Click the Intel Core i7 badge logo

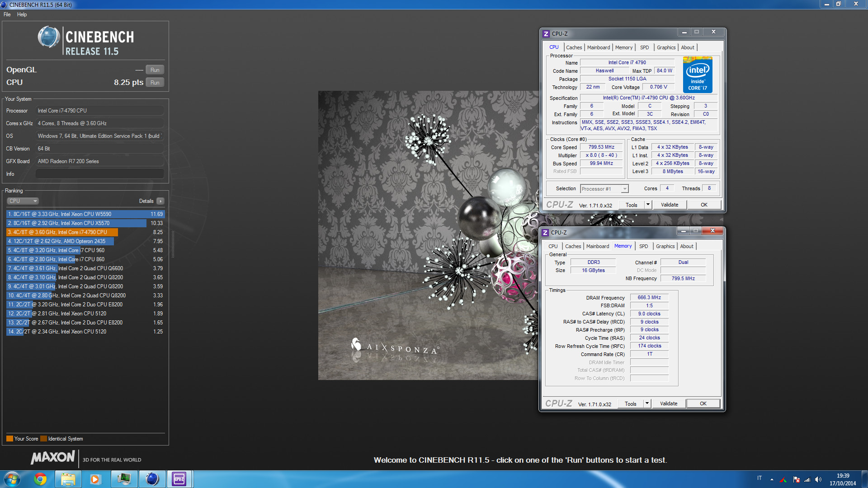tap(698, 75)
